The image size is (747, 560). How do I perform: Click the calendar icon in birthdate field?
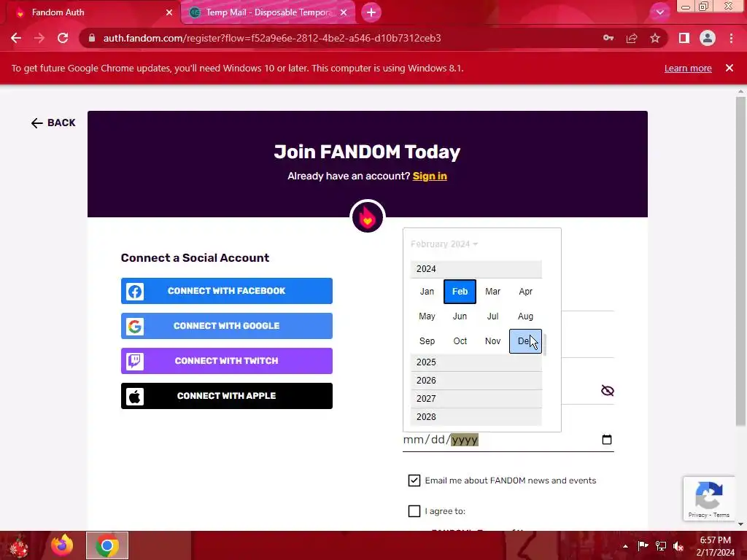tap(606, 440)
